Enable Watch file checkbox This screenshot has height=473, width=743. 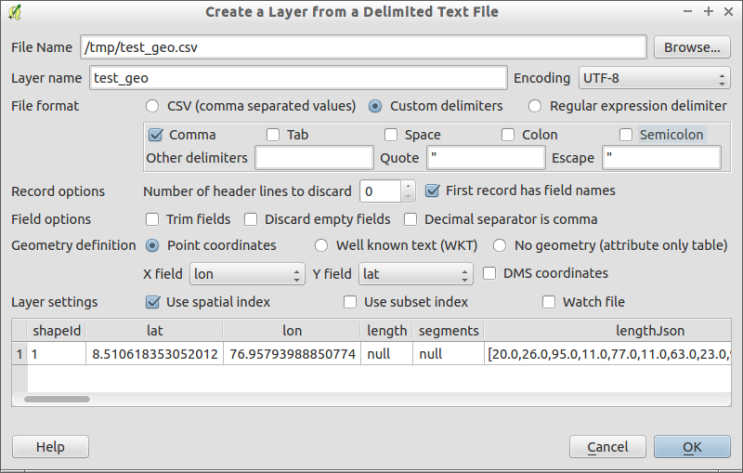click(x=548, y=302)
